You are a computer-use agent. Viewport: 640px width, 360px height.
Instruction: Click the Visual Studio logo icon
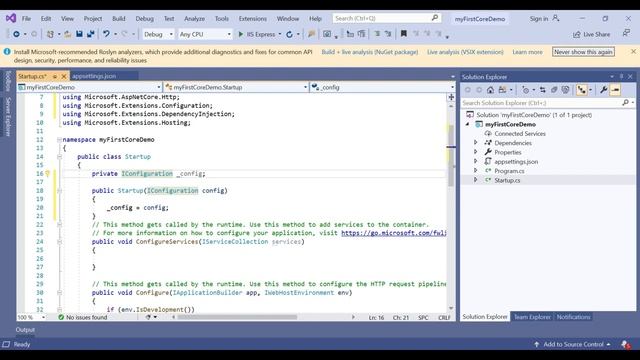11,18
